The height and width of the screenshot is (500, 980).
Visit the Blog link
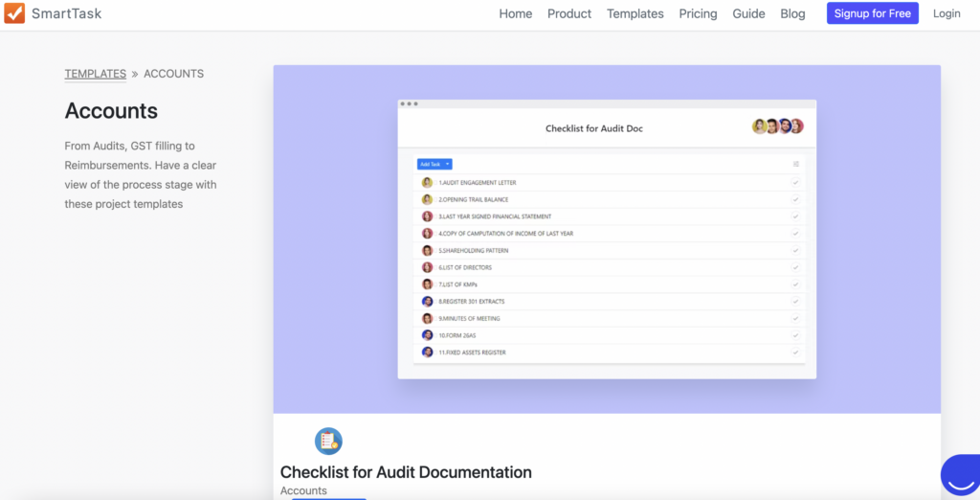[x=792, y=13]
